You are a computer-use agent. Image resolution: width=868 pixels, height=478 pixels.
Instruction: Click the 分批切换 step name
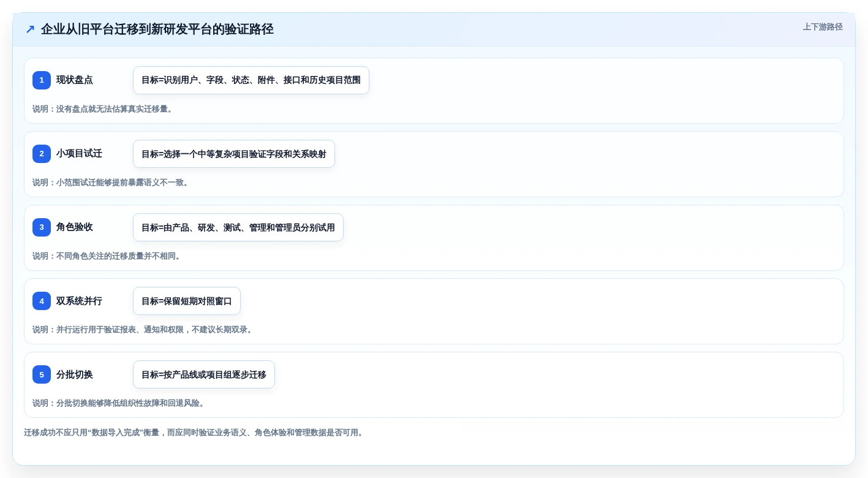pyautogui.click(x=75, y=374)
